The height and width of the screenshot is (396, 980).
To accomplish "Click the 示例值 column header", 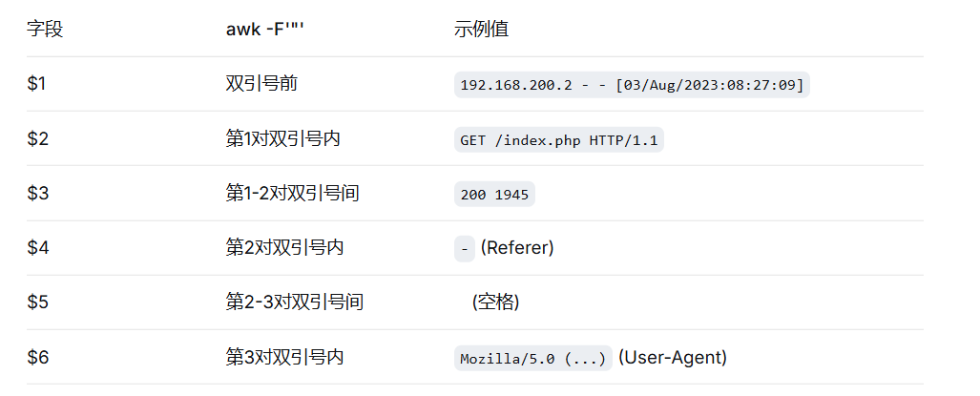I will coord(481,29).
